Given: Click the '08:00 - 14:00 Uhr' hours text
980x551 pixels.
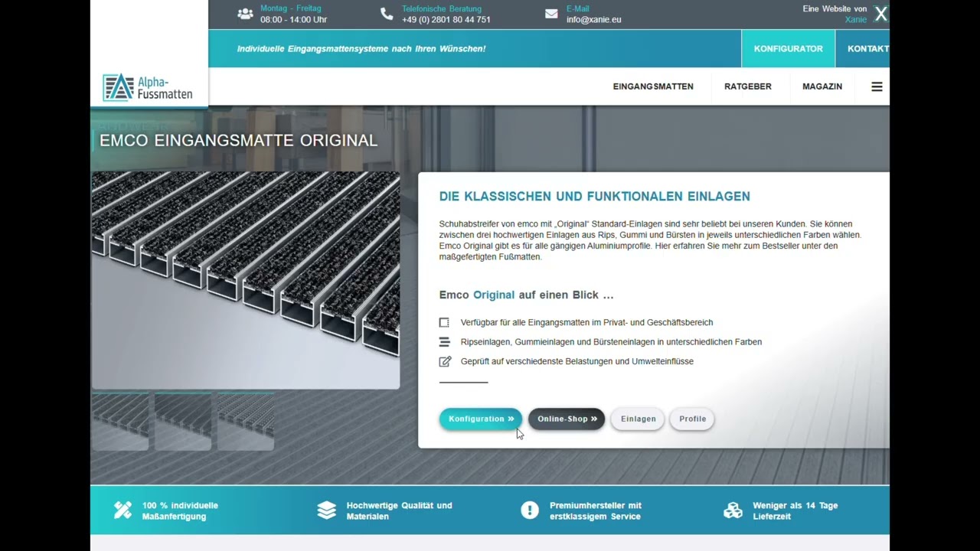Looking at the screenshot, I should (x=293, y=20).
